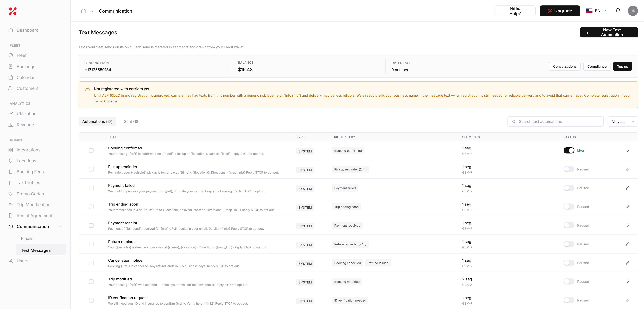Collapse the Communication sidebar section chevron
The width and height of the screenshot is (644, 309).
click(60, 227)
